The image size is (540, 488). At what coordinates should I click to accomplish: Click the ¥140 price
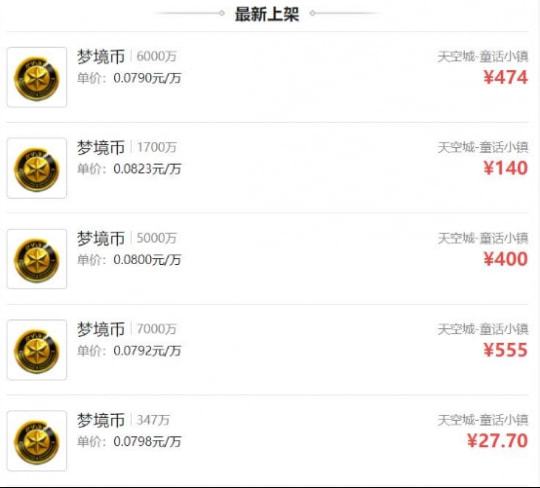point(506,168)
